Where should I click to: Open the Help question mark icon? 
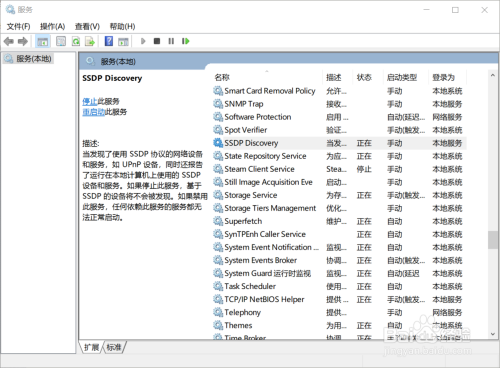pyautogui.click(x=109, y=41)
